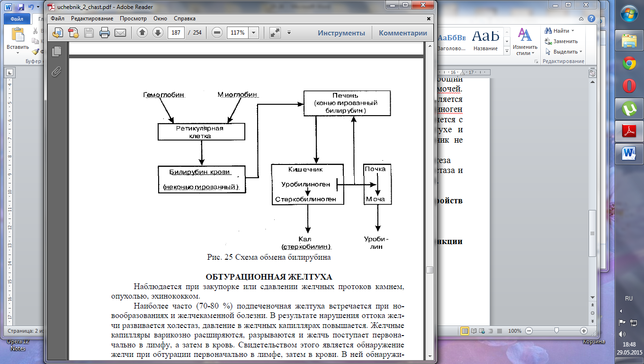The height and width of the screenshot is (364, 644).
Task: Open the Справка menu
Action: click(x=185, y=18)
